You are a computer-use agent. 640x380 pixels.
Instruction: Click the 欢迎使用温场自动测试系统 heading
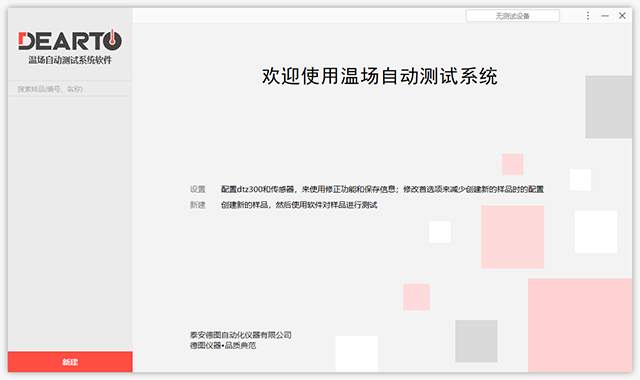click(x=380, y=76)
